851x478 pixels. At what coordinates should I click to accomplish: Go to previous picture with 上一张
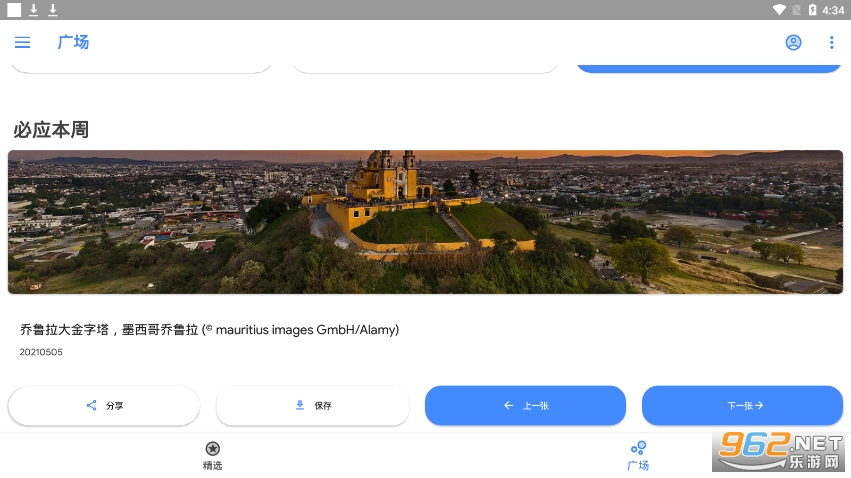click(525, 406)
